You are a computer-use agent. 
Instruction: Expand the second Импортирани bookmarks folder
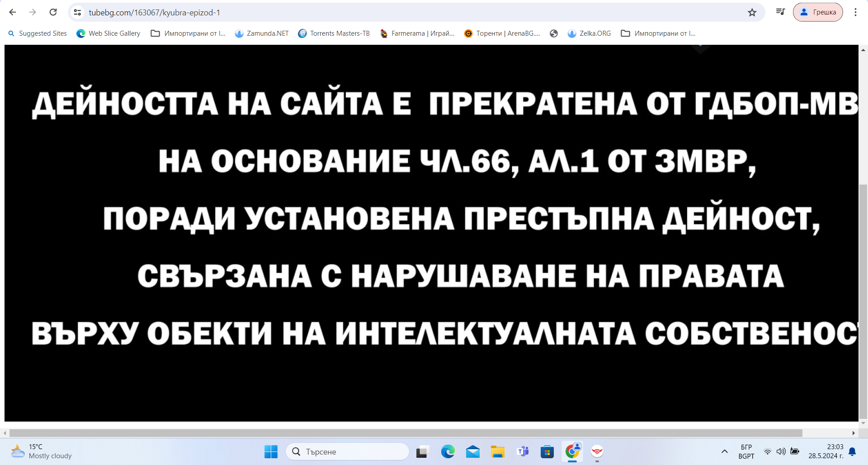(x=658, y=33)
